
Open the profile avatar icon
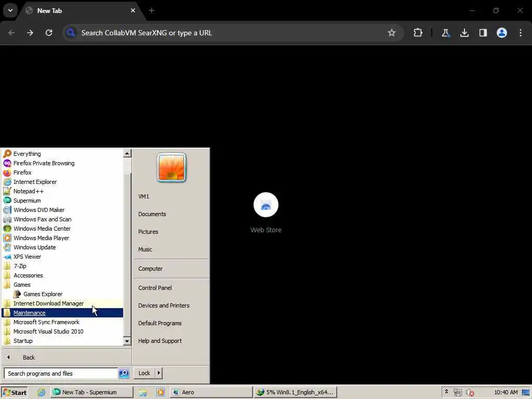[502, 33]
